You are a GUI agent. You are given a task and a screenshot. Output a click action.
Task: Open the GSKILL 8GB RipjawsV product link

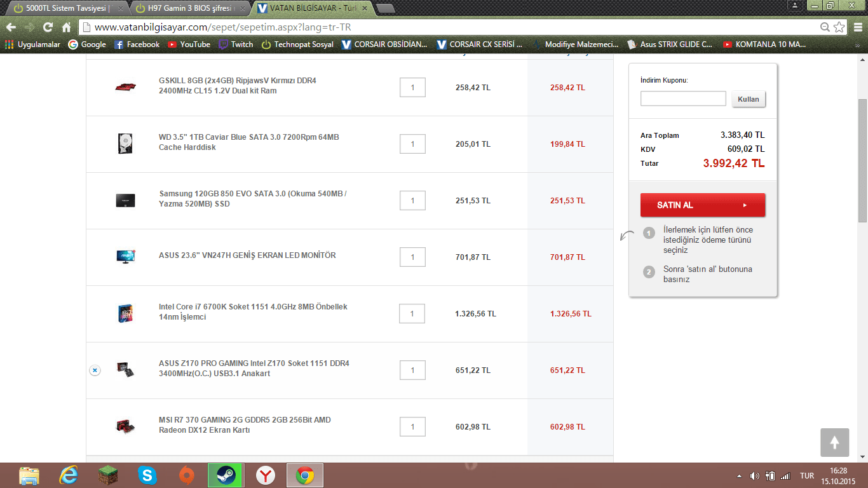(237, 86)
